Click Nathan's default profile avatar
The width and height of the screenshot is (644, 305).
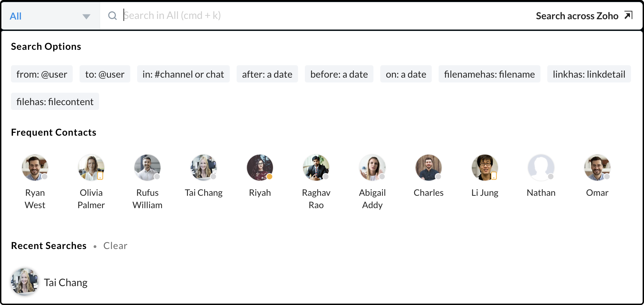[541, 168]
